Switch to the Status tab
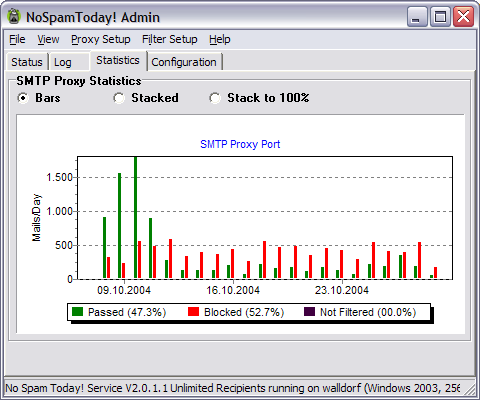The image size is (480, 400). (x=27, y=62)
